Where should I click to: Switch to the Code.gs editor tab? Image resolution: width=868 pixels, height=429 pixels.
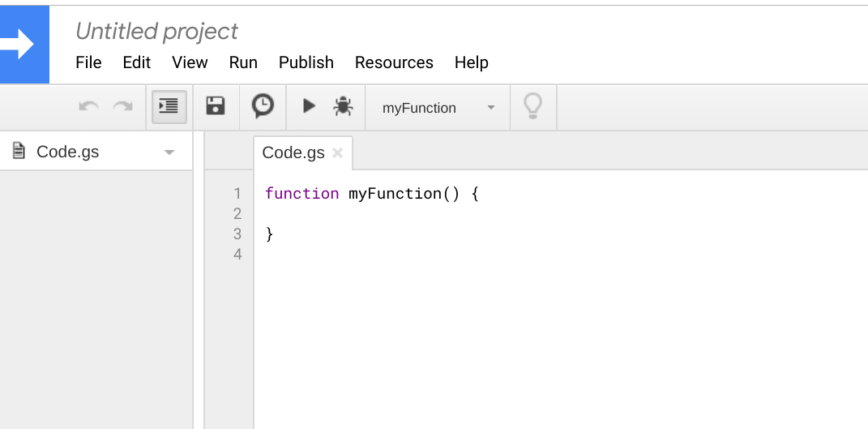[x=293, y=152]
